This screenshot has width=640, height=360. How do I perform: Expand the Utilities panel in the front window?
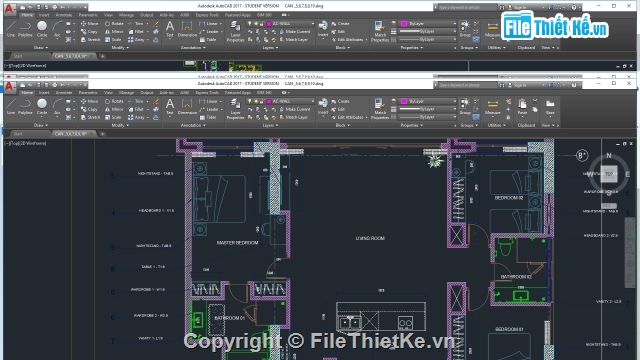[497, 125]
